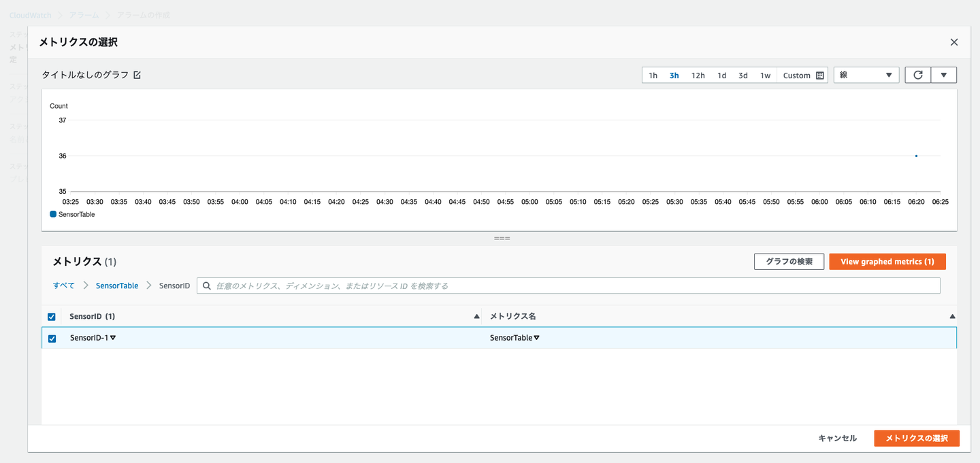Sort the SensorID column with the triangle icon
The width and height of the screenshot is (980, 463).
(x=476, y=317)
